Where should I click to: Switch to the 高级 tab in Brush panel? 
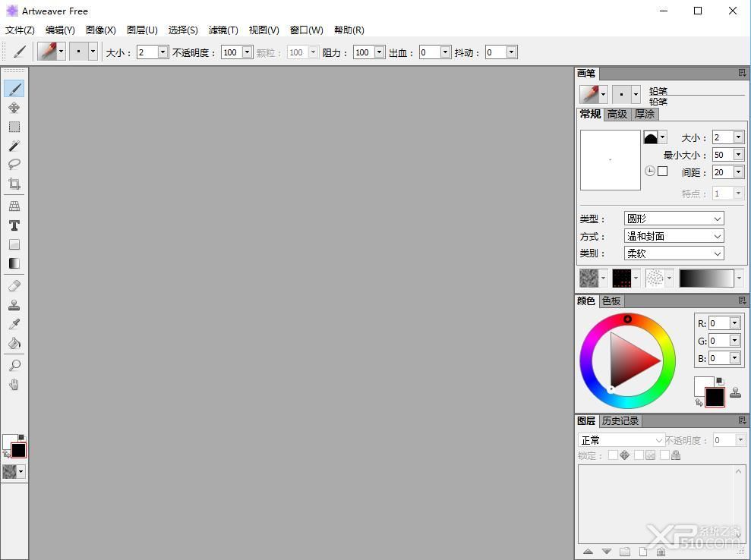tap(617, 114)
